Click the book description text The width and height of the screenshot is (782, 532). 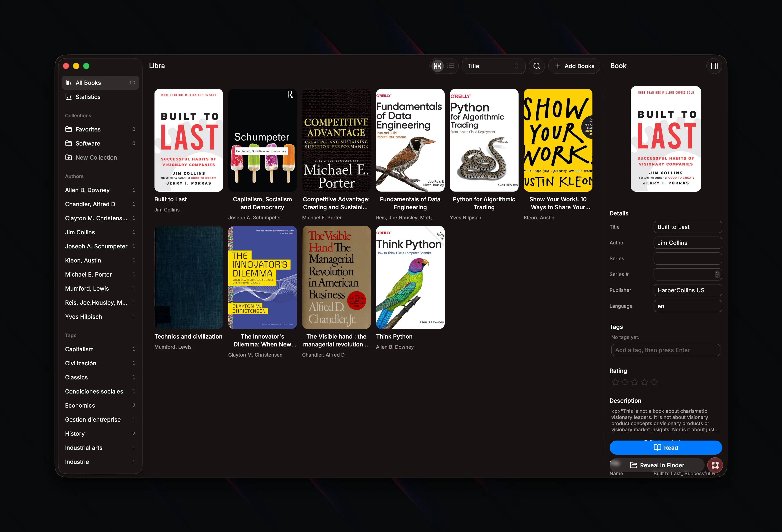tap(665, 420)
